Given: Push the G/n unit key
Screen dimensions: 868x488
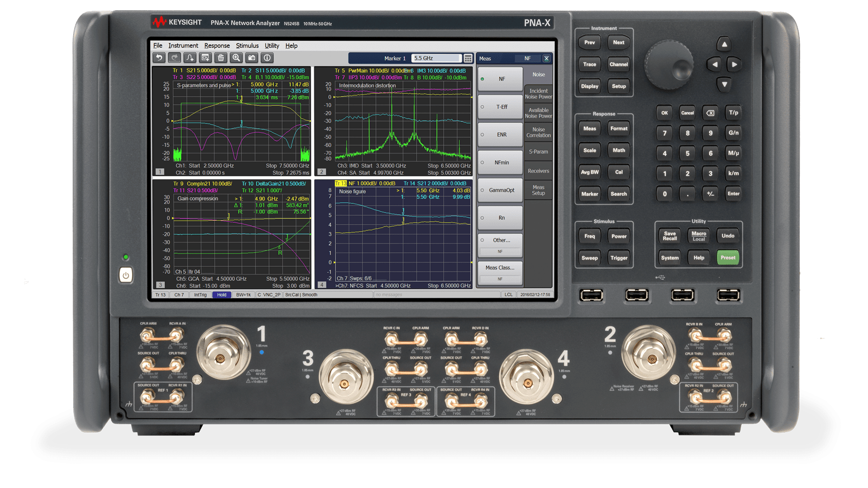Looking at the screenshot, I should point(733,133).
